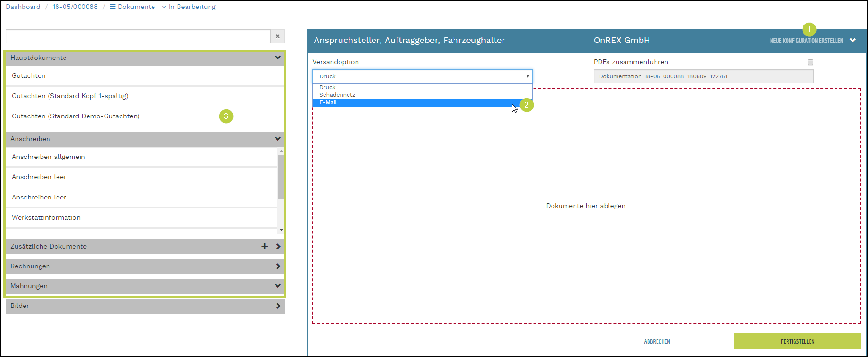Clear the search field with the x icon
This screenshot has height=357, width=868.
[x=277, y=36]
